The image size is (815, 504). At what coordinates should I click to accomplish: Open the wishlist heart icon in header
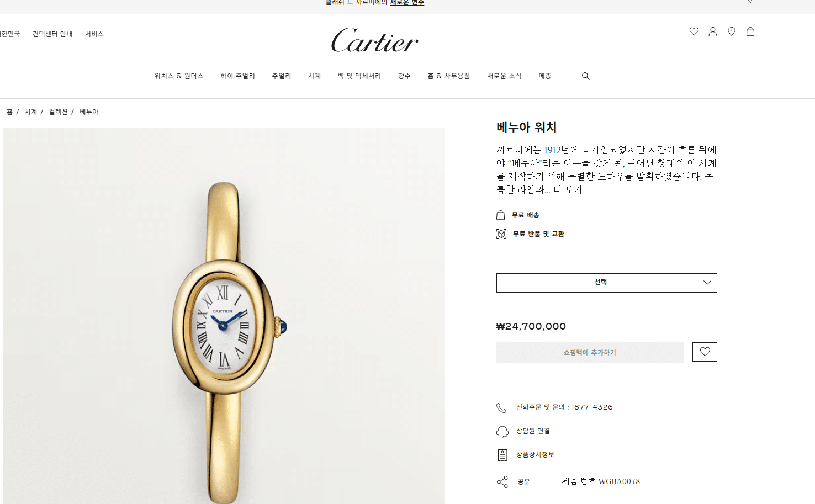(x=694, y=31)
